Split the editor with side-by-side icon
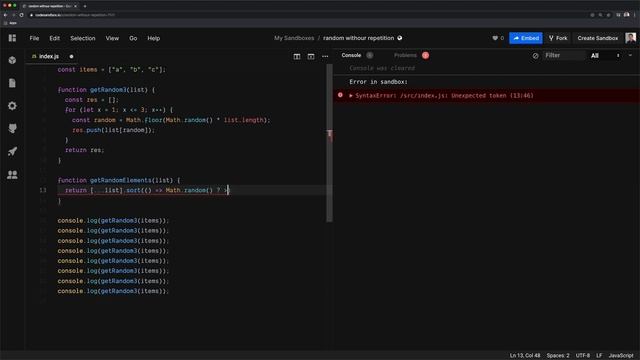The height and width of the screenshot is (360, 640). pyautogui.click(x=297, y=56)
